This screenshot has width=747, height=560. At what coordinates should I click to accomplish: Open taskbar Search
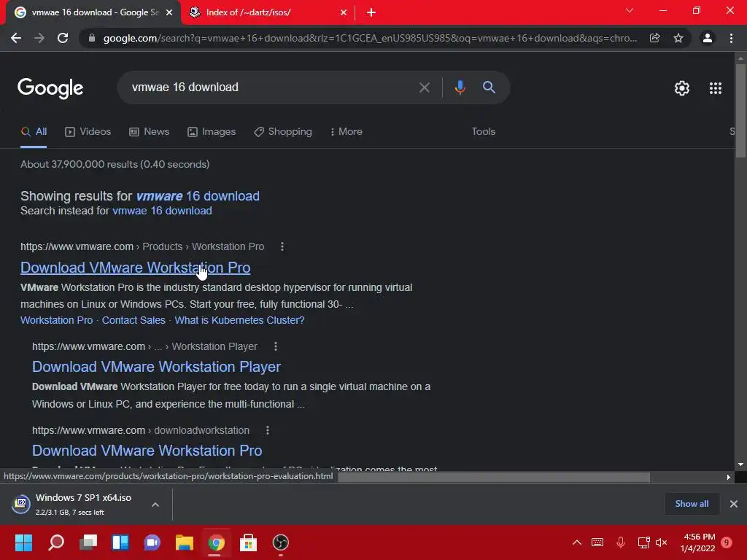coord(56,542)
